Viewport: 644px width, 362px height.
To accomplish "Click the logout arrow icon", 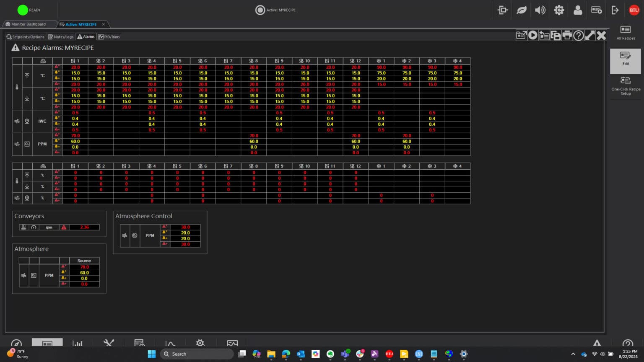I will coord(615,10).
